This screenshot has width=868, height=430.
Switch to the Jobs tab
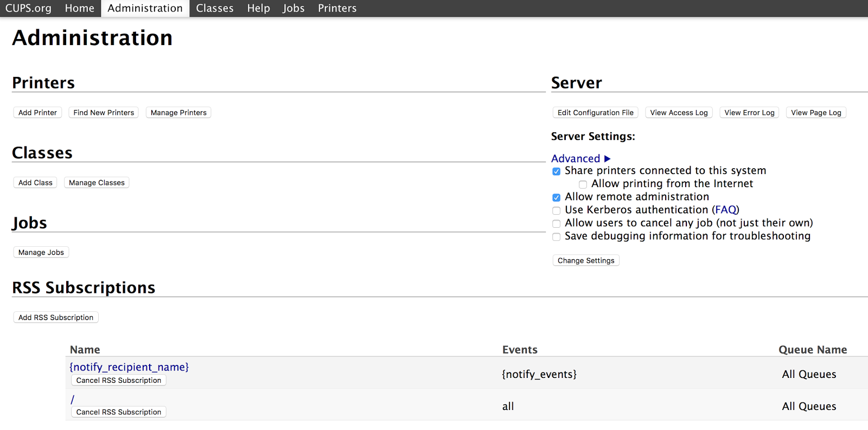(x=293, y=8)
